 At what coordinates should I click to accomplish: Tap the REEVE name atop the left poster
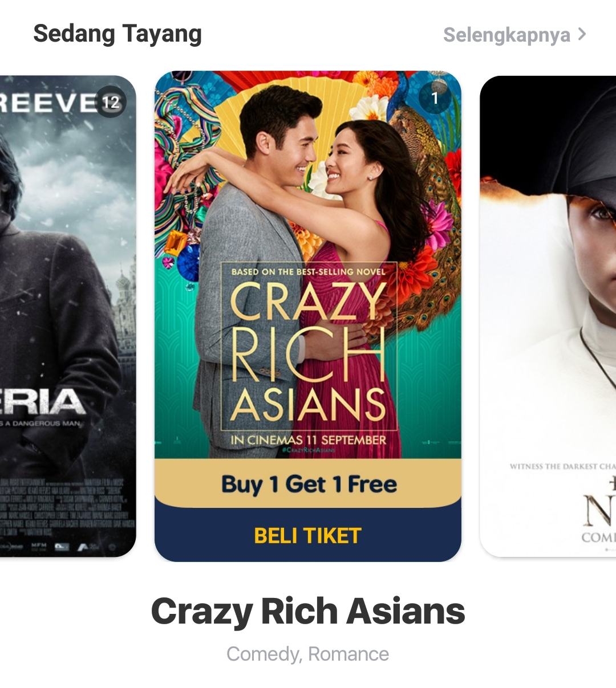(48, 104)
